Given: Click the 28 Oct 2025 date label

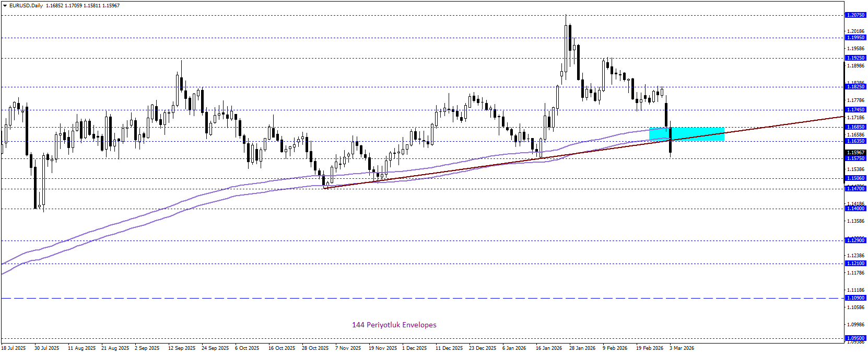Looking at the screenshot, I should 315,348.
